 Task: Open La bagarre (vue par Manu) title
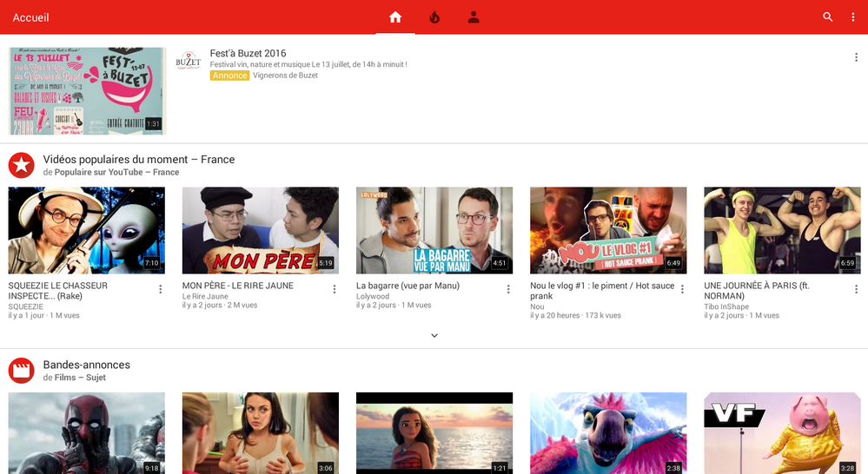click(x=408, y=286)
